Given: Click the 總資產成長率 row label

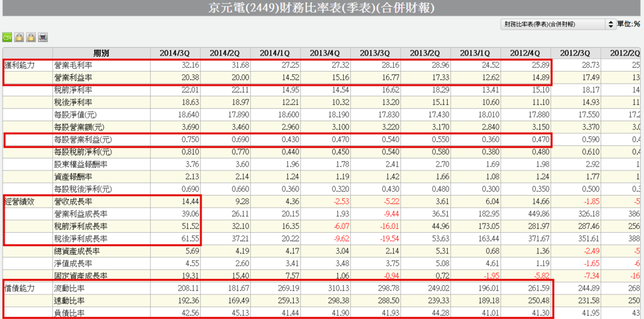Looking at the screenshot, I should (77, 251).
